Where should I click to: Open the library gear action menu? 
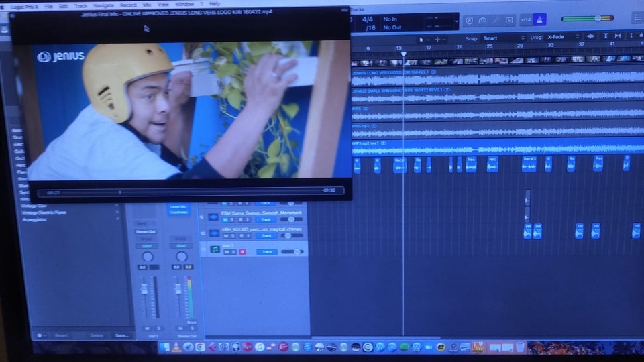(41, 335)
